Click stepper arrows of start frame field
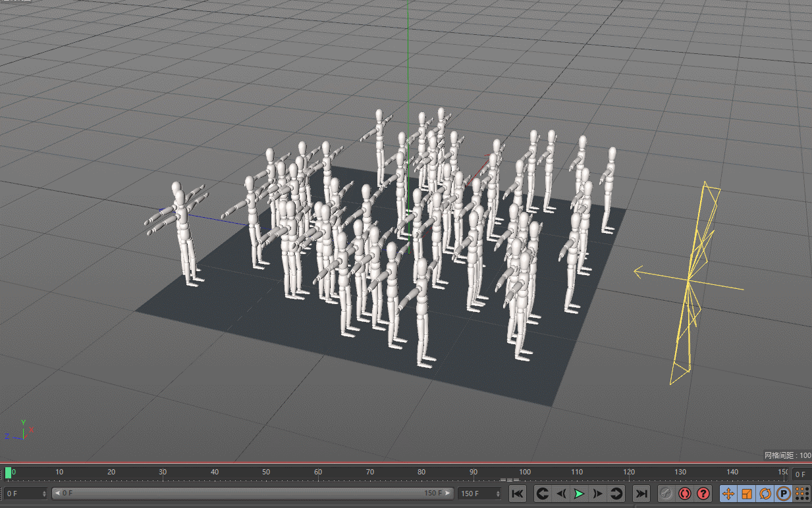Viewport: 812px width, 508px height. coord(44,494)
